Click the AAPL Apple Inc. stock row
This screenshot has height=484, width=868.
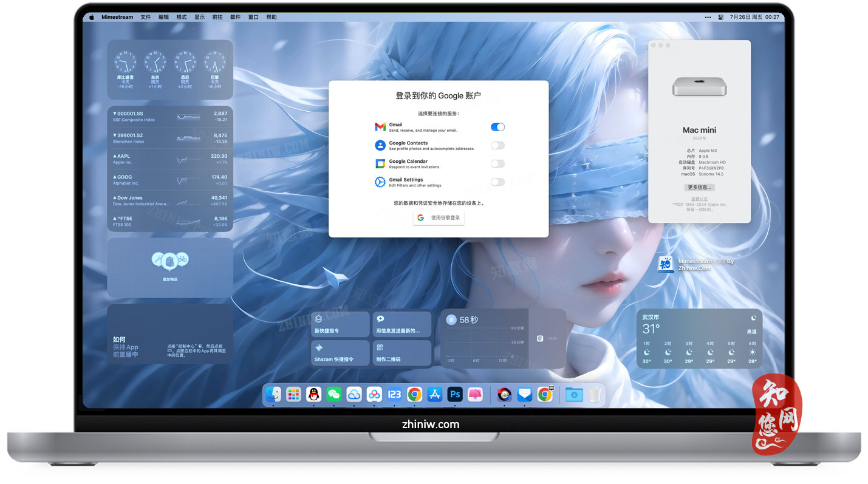(x=170, y=159)
